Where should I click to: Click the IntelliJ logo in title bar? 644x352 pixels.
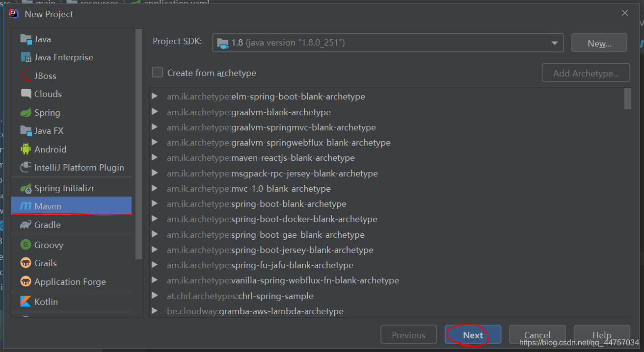14,14
